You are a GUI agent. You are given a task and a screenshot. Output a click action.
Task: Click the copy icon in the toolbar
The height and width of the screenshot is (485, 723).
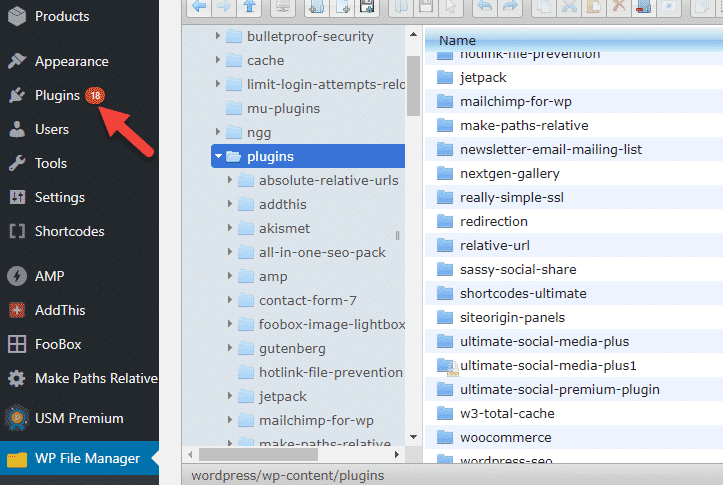click(x=544, y=6)
